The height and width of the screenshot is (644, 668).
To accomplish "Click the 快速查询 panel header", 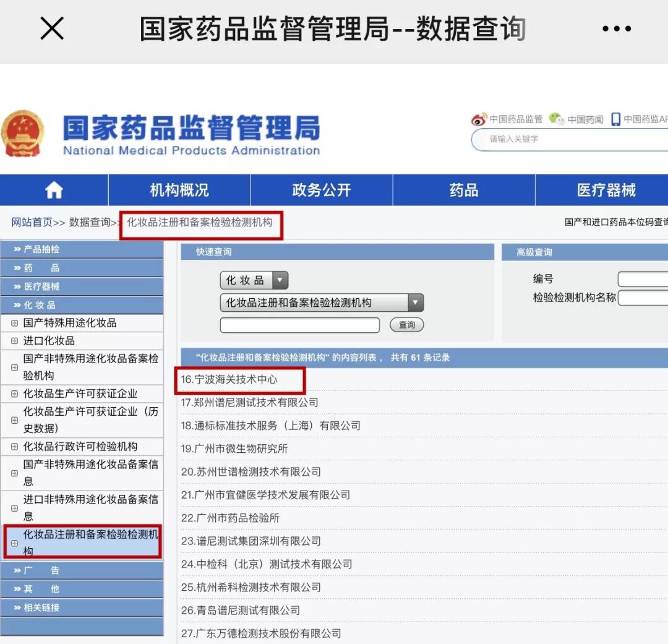I will 338,252.
